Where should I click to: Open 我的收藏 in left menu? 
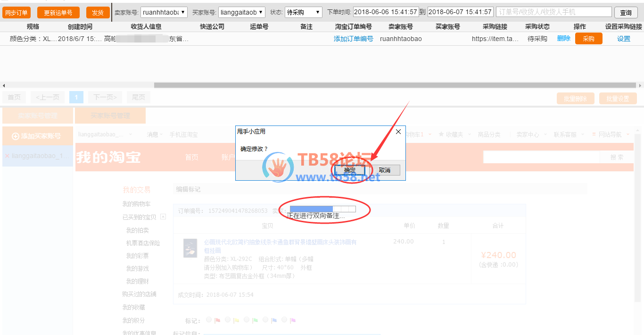coord(134,307)
